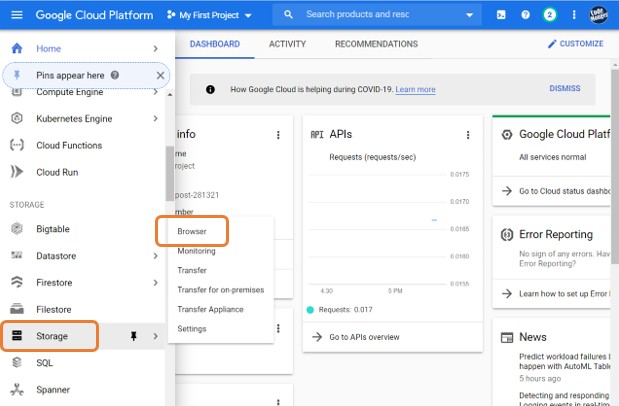Click the Error Reporting card icon
The width and height of the screenshot is (619, 406).
point(507,235)
